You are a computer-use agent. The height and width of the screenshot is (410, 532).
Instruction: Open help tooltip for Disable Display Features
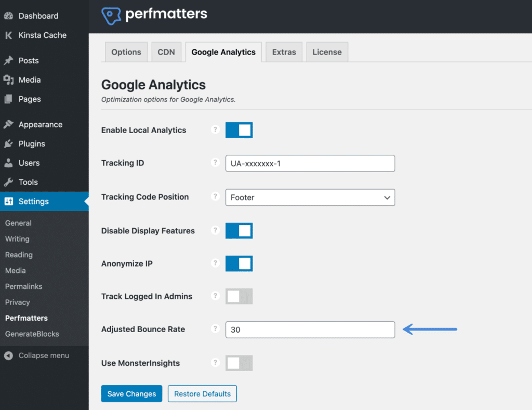[x=215, y=230]
